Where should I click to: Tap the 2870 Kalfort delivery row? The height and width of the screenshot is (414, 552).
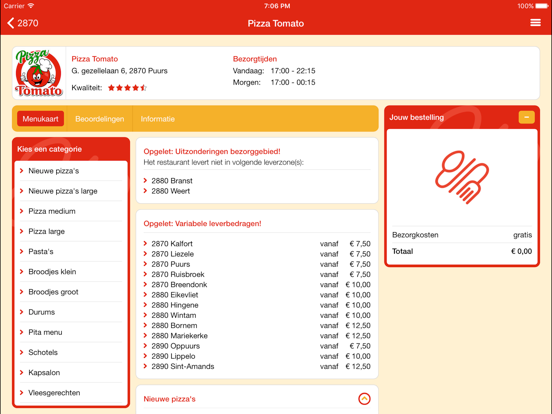pyautogui.click(x=257, y=244)
